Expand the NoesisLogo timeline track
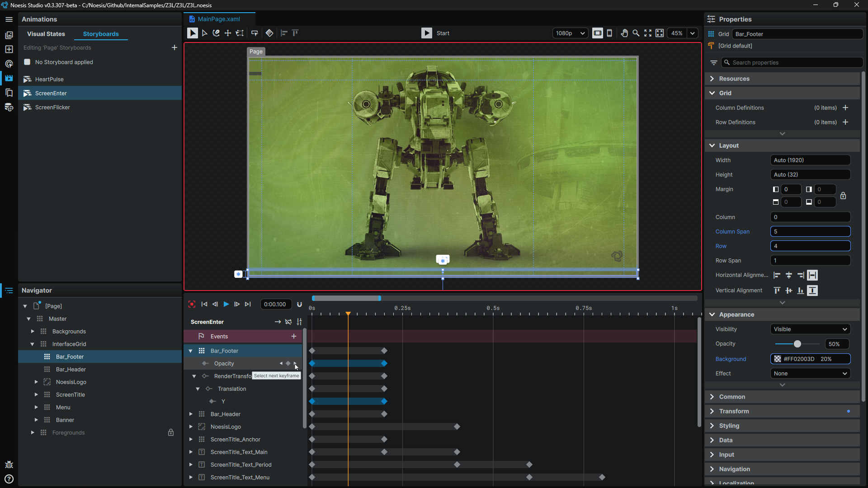 tap(191, 427)
